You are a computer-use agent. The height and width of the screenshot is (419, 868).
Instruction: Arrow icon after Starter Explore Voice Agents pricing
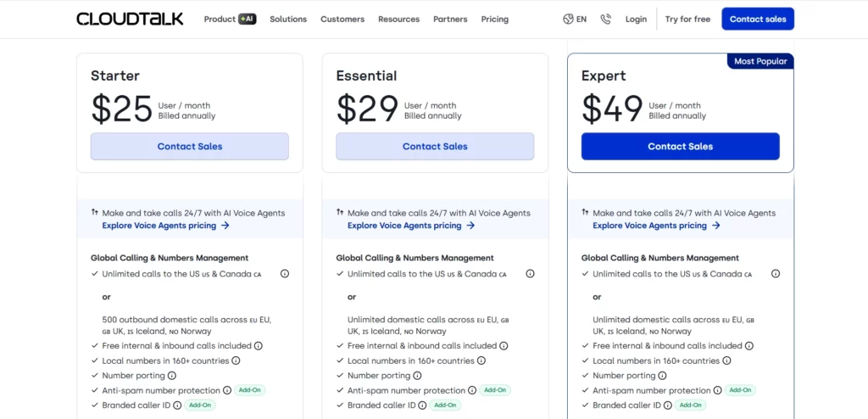225,226
